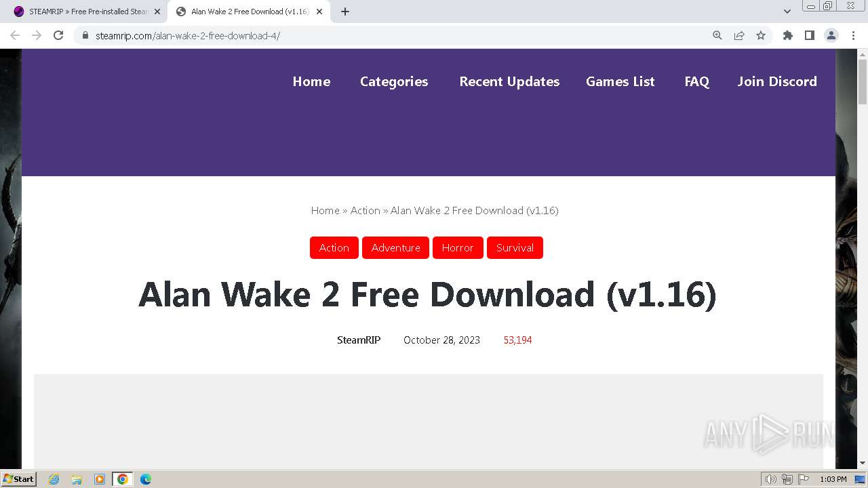This screenshot has width=868, height=488.
Task: Open the zoom magnifier icon in the address bar
Action: 717,35
